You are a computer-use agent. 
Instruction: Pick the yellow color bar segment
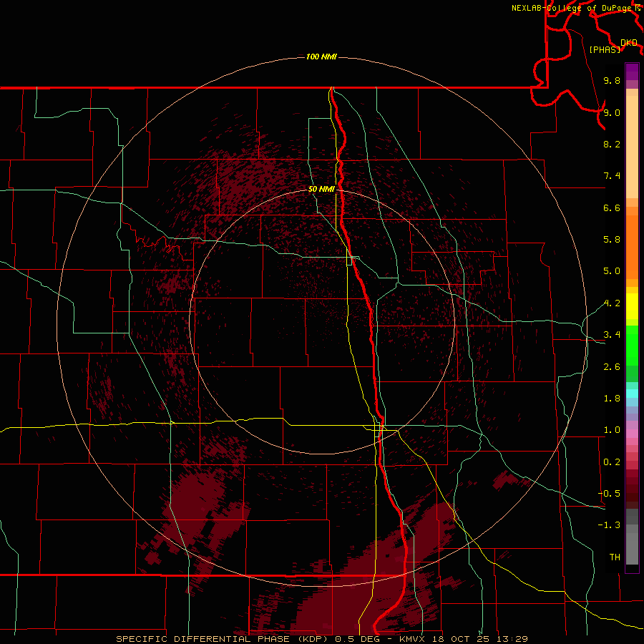tap(632, 306)
